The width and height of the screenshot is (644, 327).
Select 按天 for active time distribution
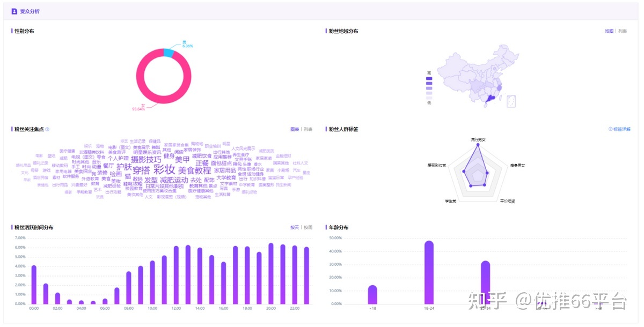295,227
